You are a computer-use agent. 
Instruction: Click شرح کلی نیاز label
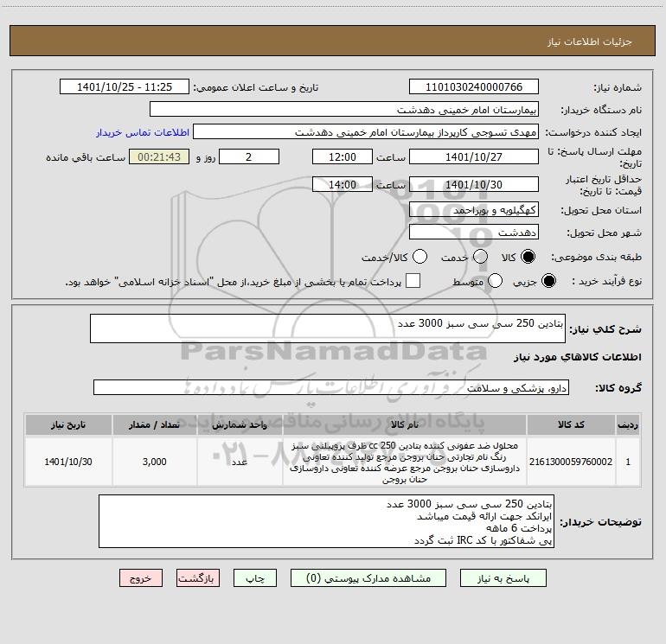605,329
